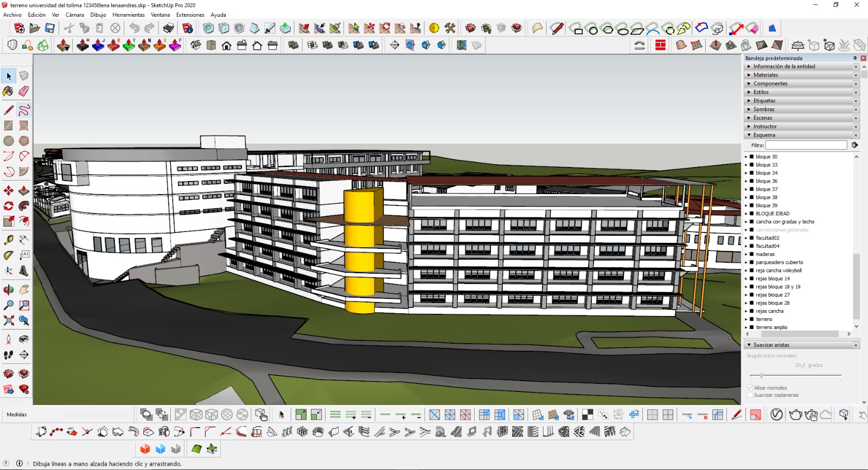Select the Paint Bucket tool
The width and height of the screenshot is (868, 470).
click(x=9, y=91)
